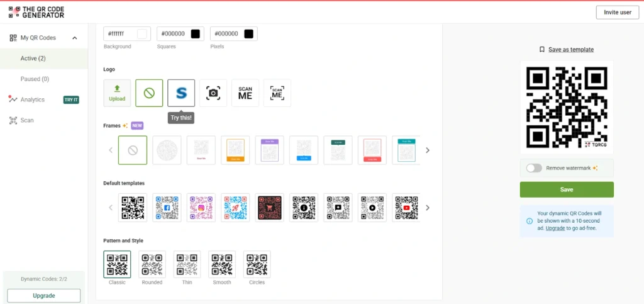This screenshot has height=304, width=644.
Task: Show previous default templates arrow
Action: tap(111, 208)
